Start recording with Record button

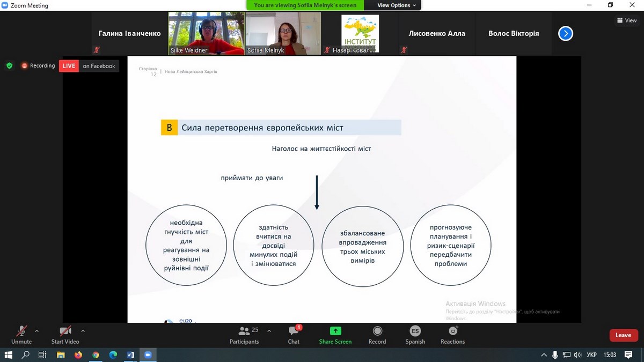pyautogui.click(x=377, y=335)
